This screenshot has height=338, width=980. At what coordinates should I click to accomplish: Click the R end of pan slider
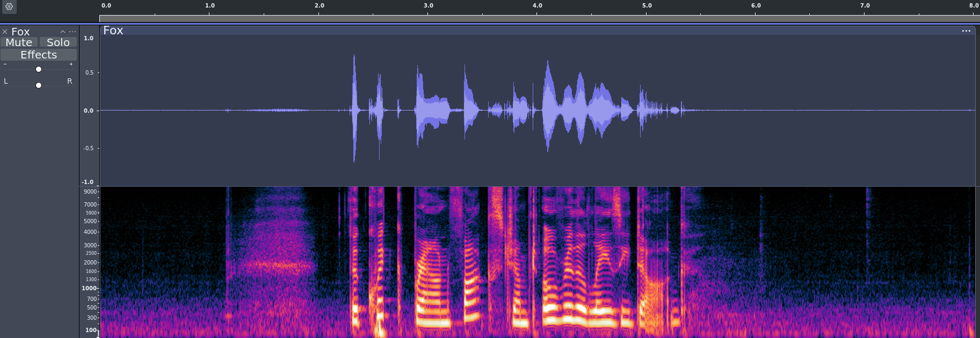(69, 81)
